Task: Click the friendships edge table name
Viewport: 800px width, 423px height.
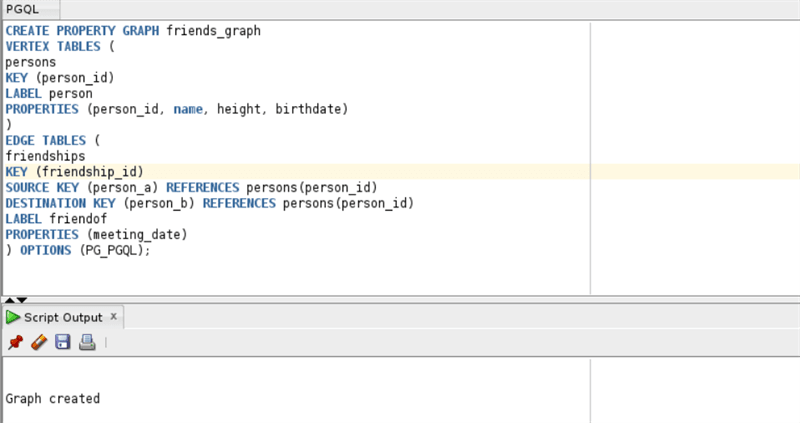Action: click(45, 156)
